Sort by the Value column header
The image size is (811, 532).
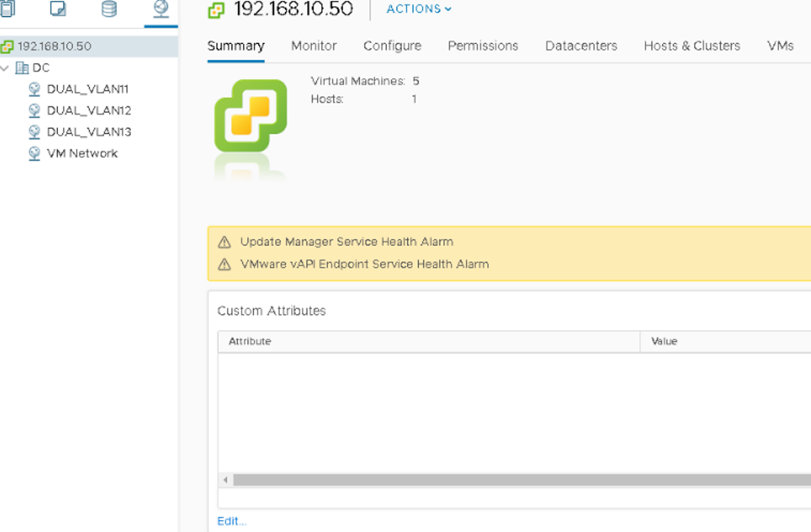click(x=725, y=342)
